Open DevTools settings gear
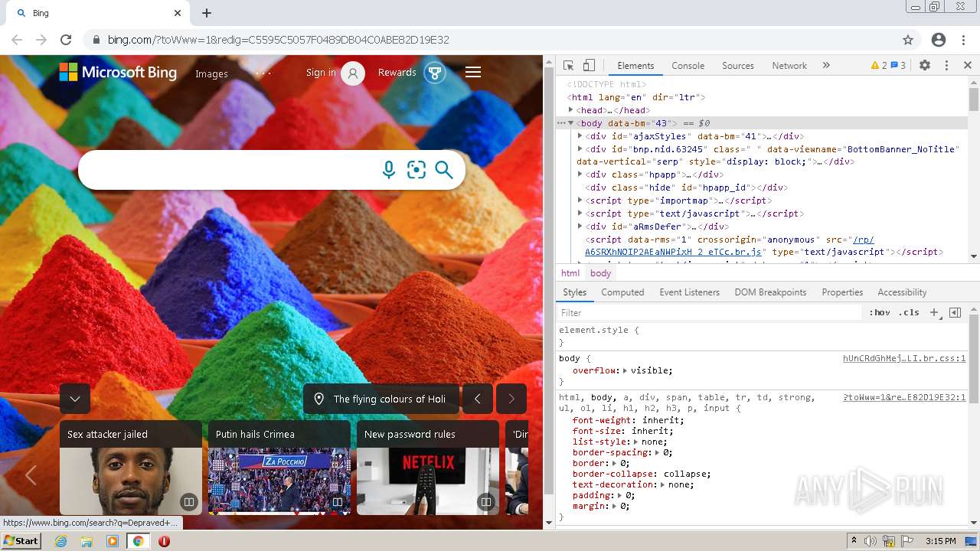Screen dimensions: 980x551 pyautogui.click(x=925, y=66)
